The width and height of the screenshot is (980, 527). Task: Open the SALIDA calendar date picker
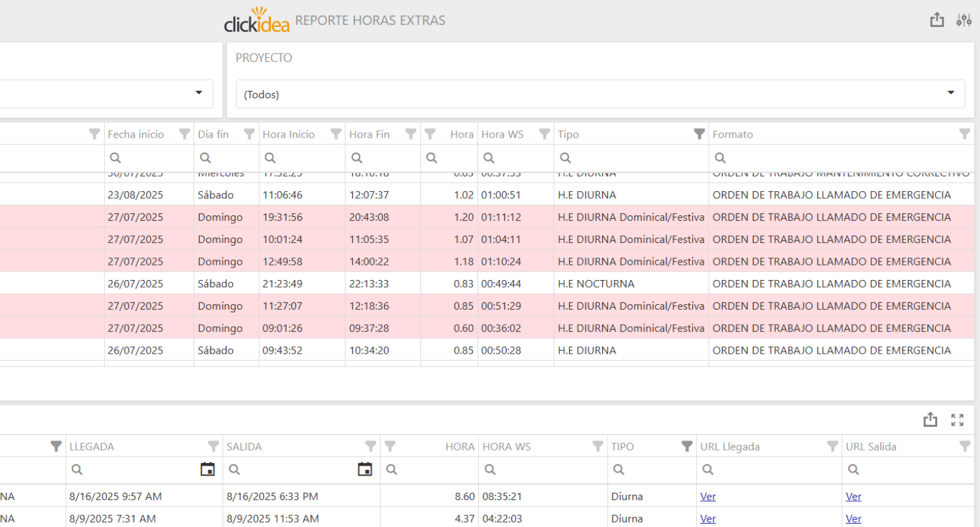tap(365, 469)
